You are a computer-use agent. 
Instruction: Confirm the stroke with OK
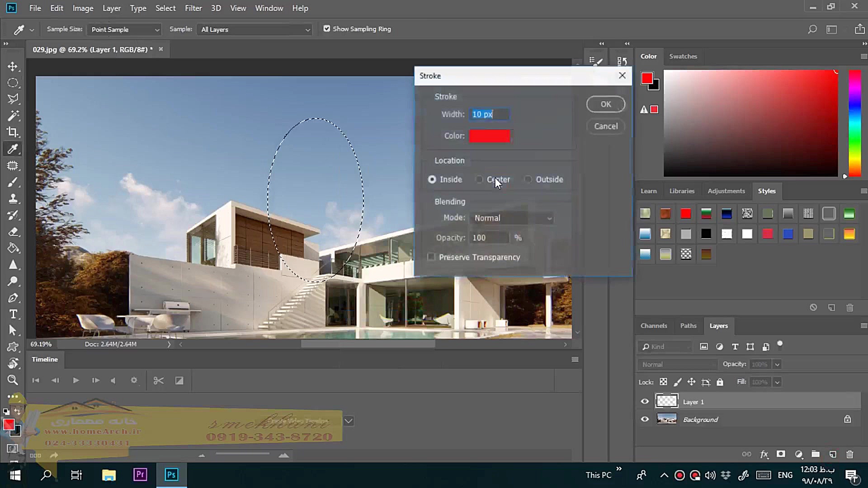click(x=605, y=104)
